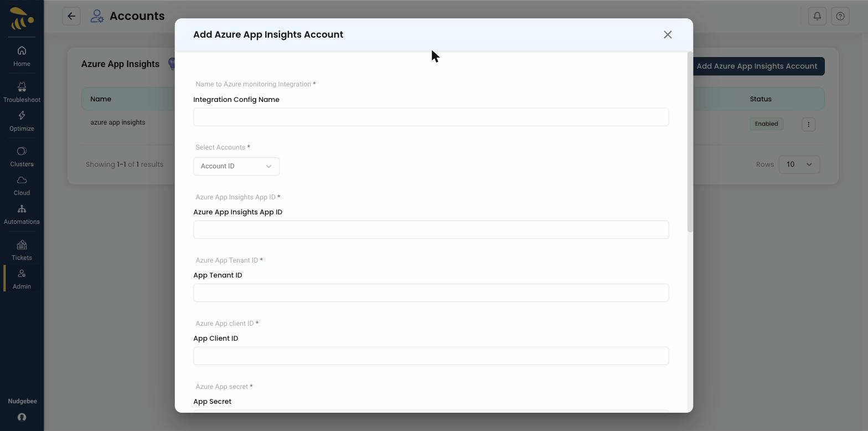This screenshot has width=868, height=431.
Task: Open the Tickets sidebar section
Action: 22,250
